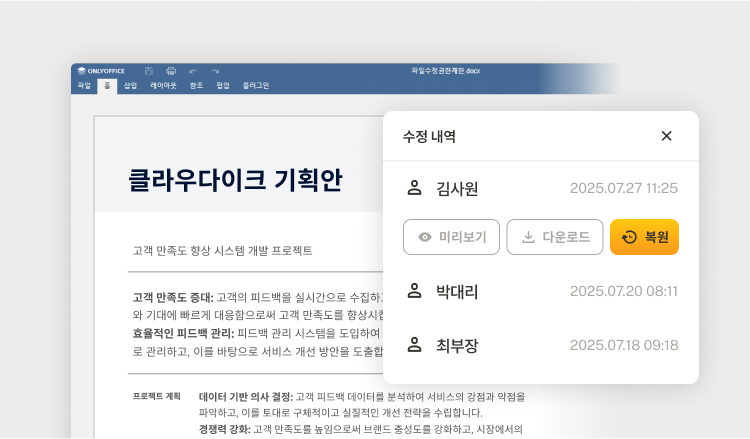Select the 최부장 revision entry
The height and width of the screenshot is (439, 750).
coord(541,345)
